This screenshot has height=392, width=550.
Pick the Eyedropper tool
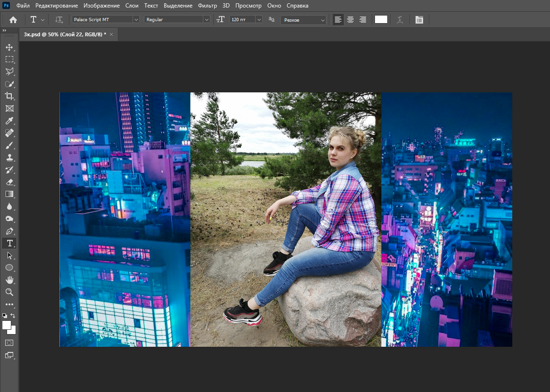9,121
